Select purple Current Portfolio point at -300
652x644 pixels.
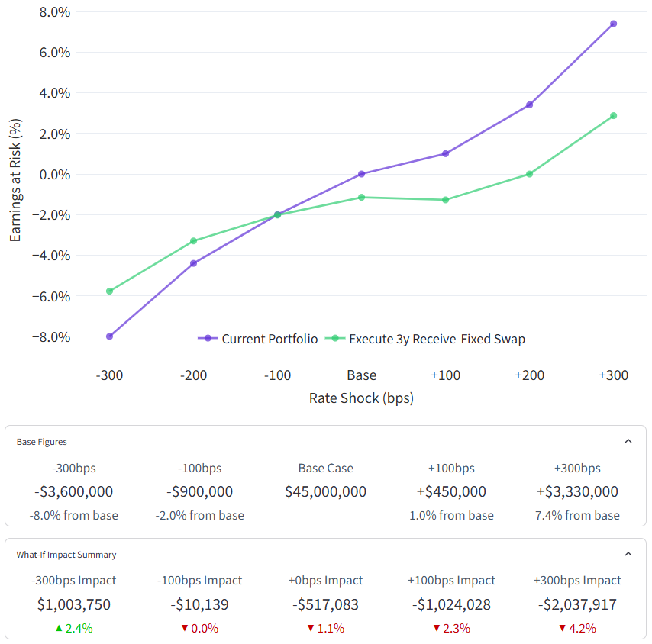coord(110,336)
